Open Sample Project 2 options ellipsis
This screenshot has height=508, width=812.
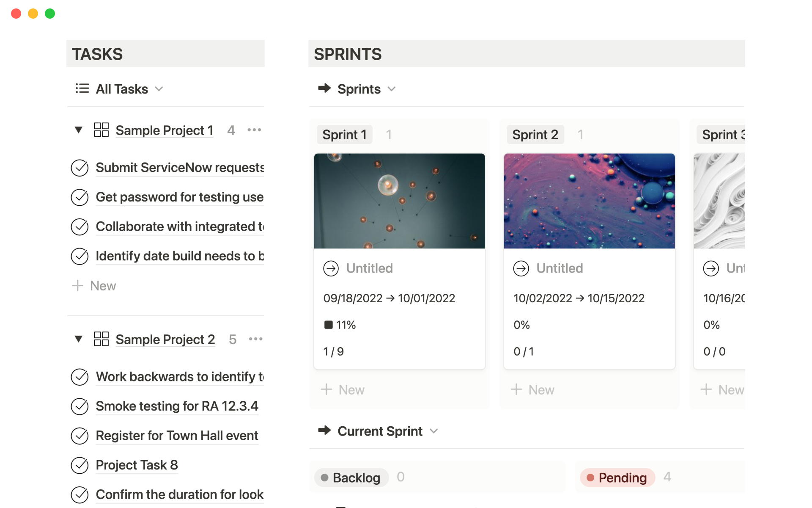[255, 339]
